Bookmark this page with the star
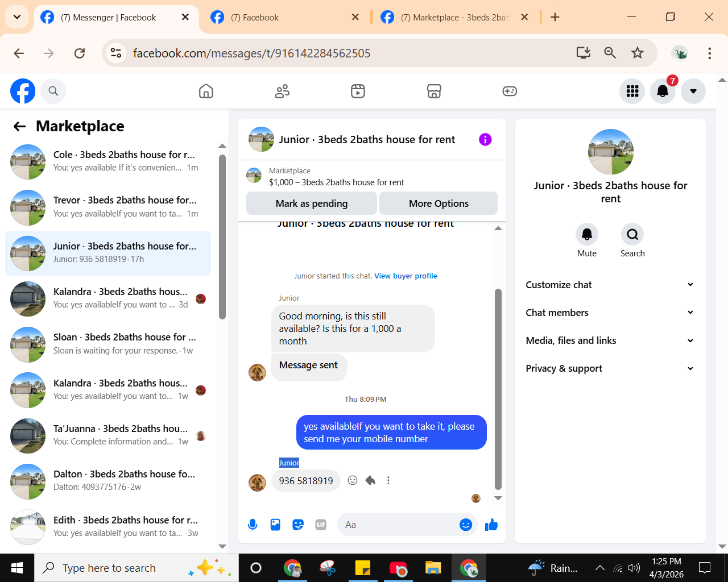The width and height of the screenshot is (728, 582). pos(638,53)
